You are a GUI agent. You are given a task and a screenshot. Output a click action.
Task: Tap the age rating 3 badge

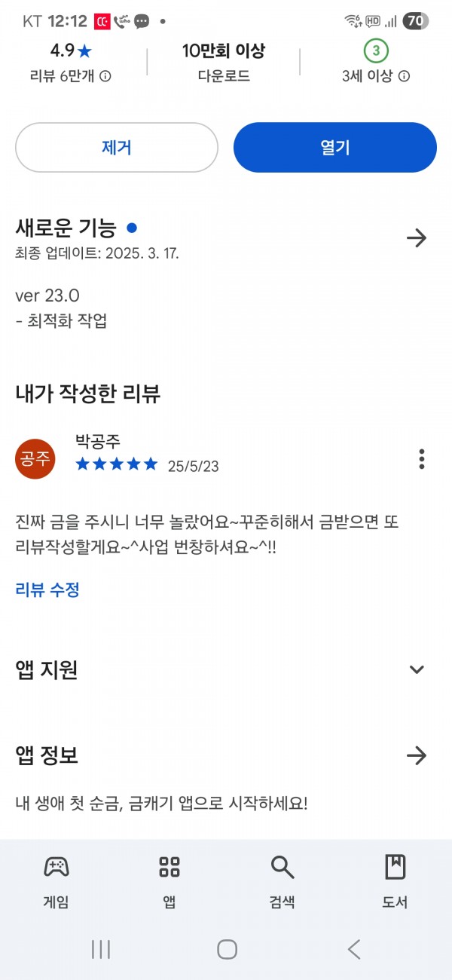coord(376,51)
